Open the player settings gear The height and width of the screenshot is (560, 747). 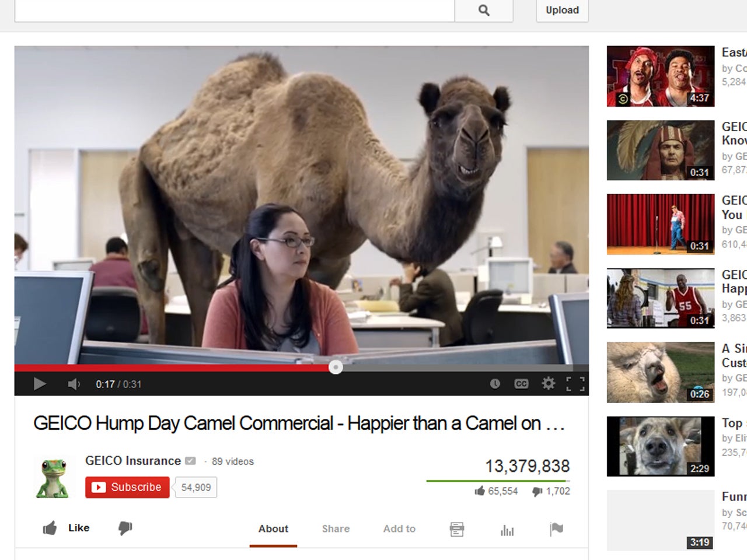click(x=549, y=383)
